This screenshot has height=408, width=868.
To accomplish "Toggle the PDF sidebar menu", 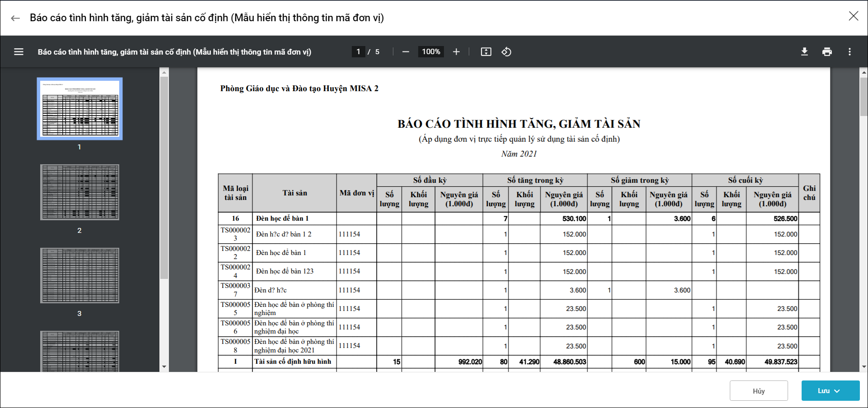I will point(19,52).
